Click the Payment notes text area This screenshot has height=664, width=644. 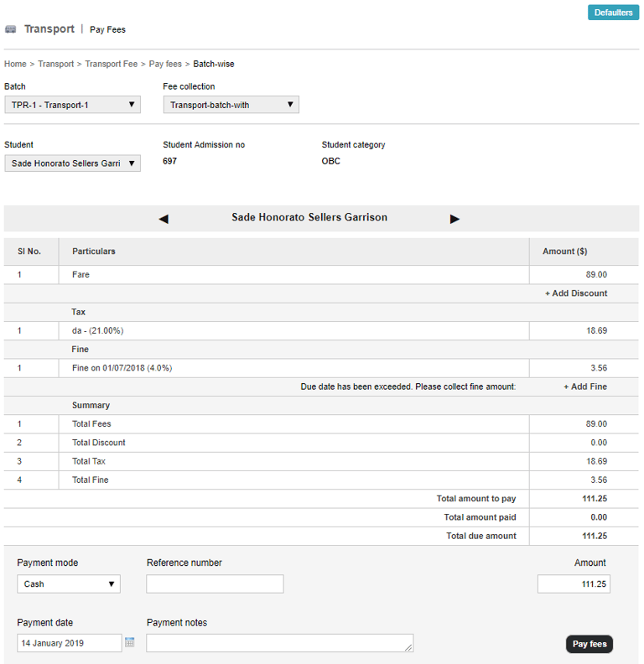(279, 643)
